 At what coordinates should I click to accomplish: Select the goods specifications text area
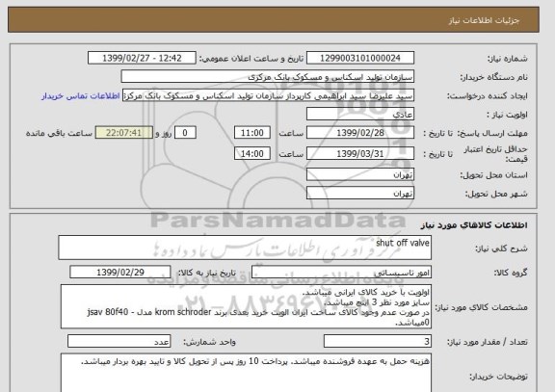coord(246,306)
